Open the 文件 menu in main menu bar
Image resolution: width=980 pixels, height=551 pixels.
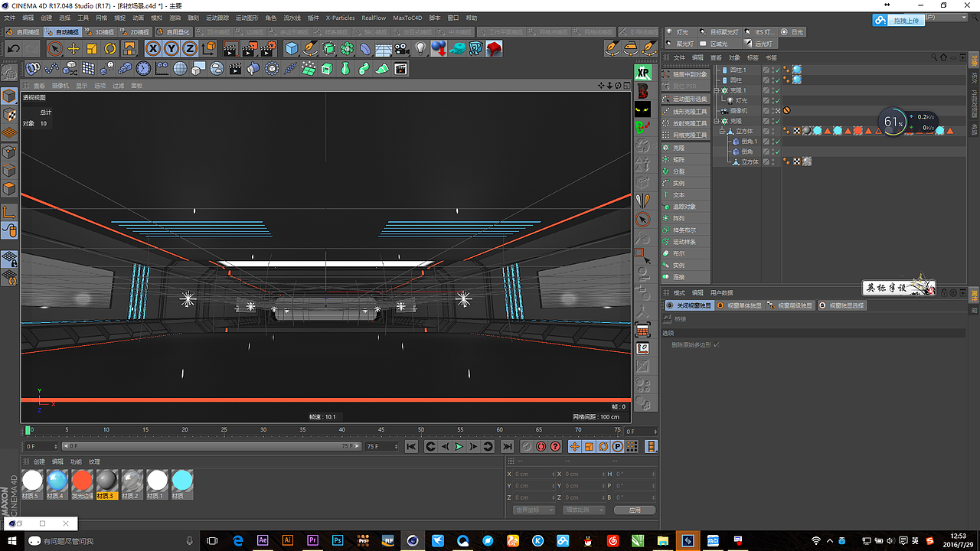click(10, 18)
